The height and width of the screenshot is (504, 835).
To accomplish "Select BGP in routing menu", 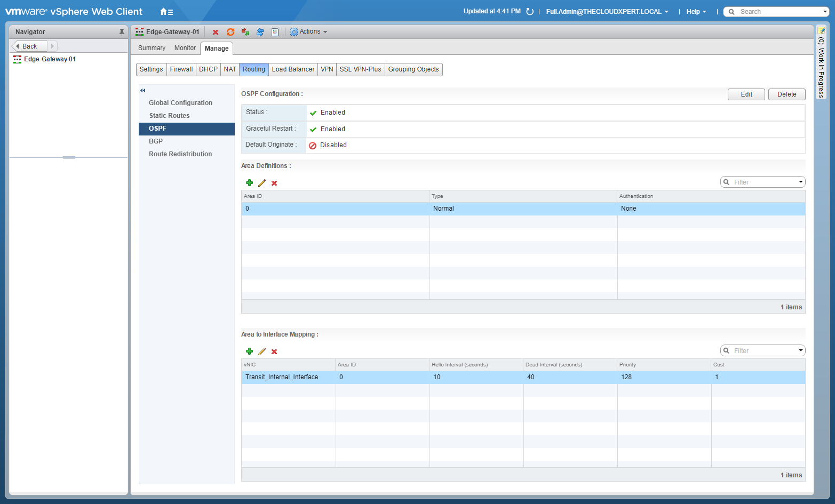I will 156,141.
